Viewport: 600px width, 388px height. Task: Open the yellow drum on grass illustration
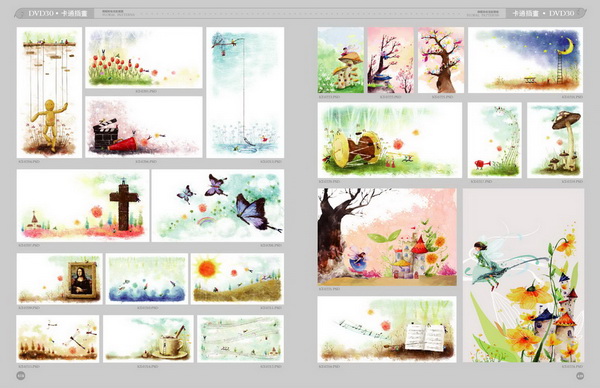(x=390, y=140)
